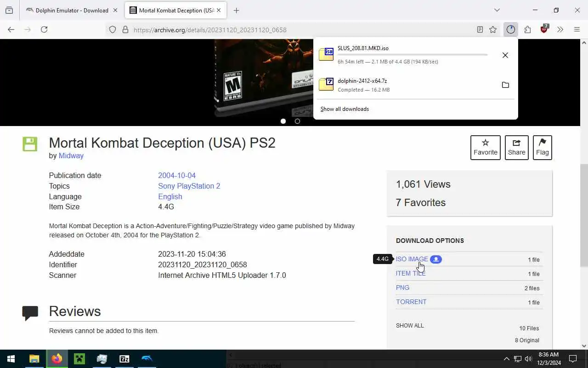
Task: Click identifier '20231120_20231120_0658' value
Action: [203, 265]
